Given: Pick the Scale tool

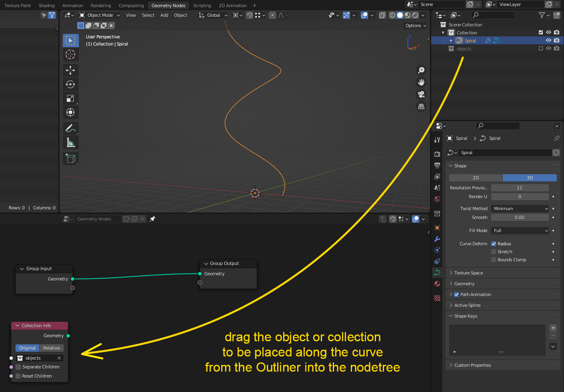Looking at the screenshot, I should 70,98.
